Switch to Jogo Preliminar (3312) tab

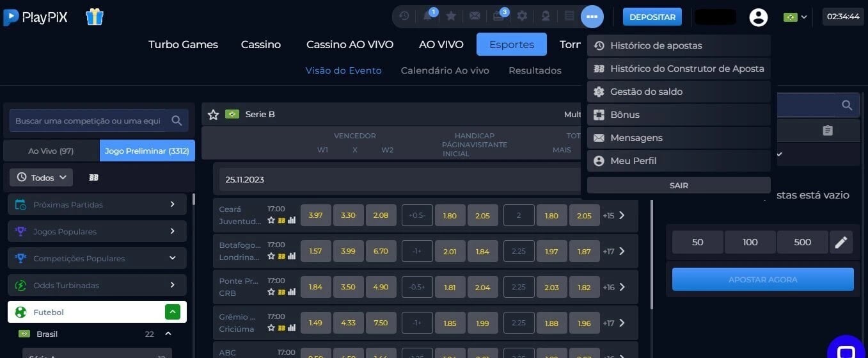click(x=147, y=151)
